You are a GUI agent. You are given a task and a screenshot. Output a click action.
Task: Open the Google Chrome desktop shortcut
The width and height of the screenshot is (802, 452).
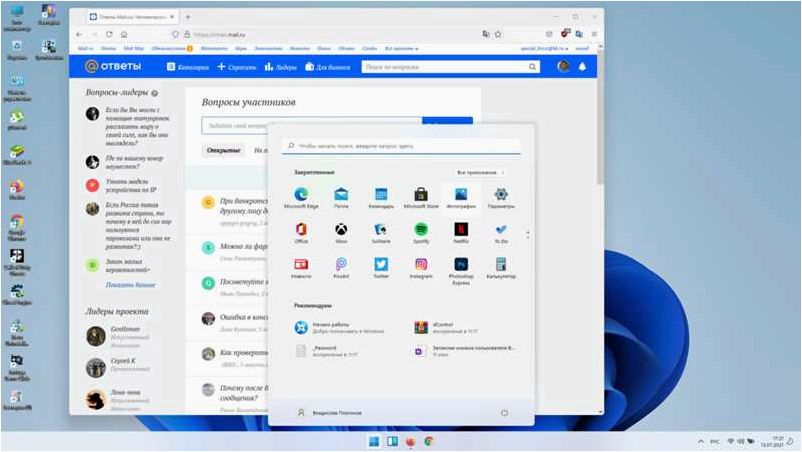17,228
